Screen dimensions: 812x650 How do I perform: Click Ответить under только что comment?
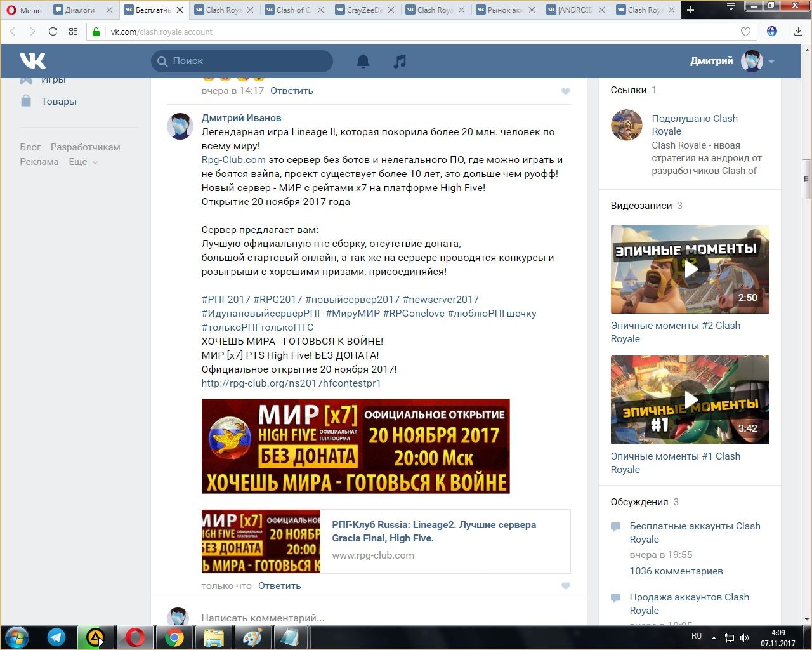(279, 586)
